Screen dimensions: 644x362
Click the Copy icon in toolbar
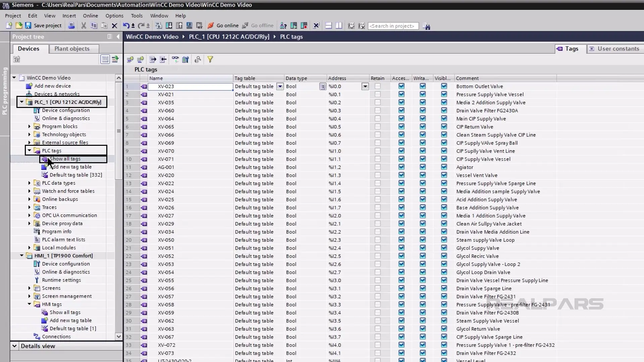(x=94, y=25)
